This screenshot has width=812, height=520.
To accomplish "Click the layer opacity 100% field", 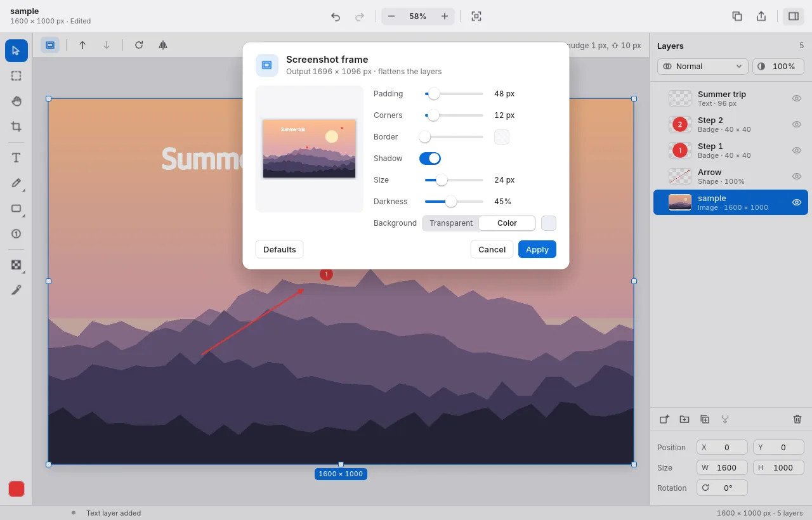I will coord(778,67).
